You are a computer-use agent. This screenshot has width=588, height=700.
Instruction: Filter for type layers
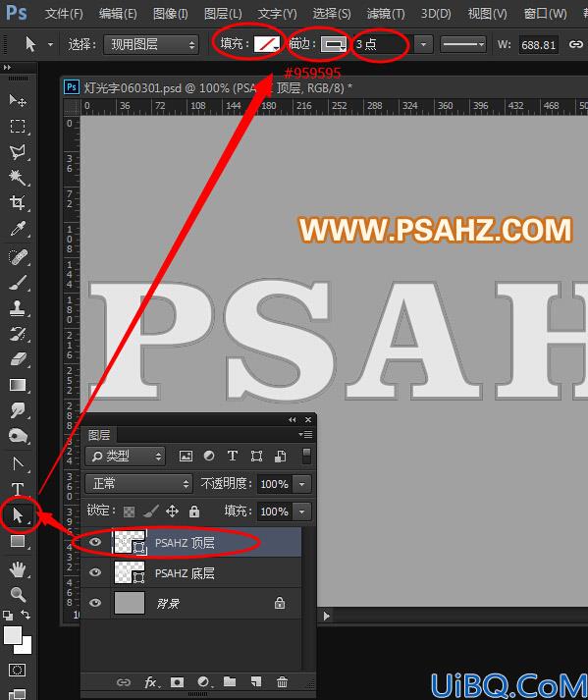pyautogui.click(x=233, y=456)
